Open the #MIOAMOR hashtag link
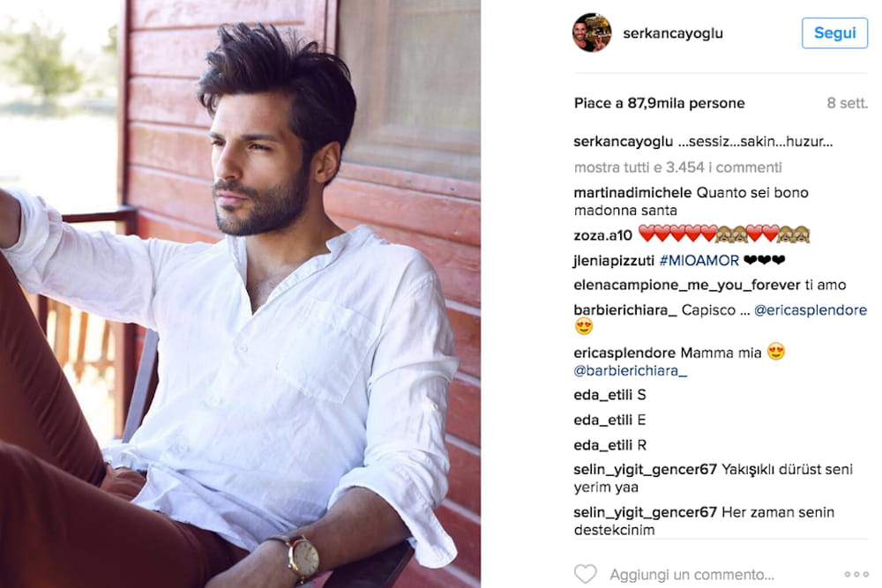Viewport: 882px width, 588px height. pyautogui.click(x=699, y=260)
